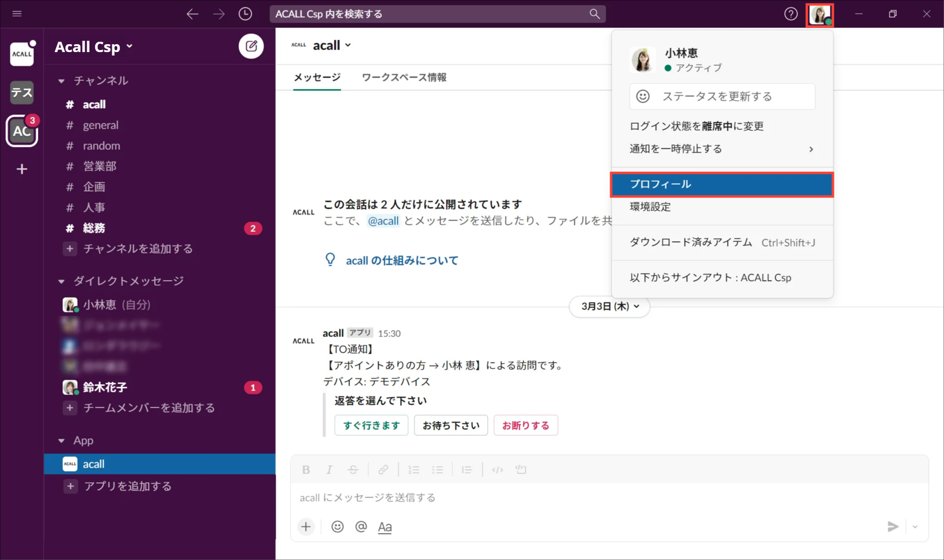Viewport: 944px width, 560px height.
Task: Change login state to 離席中
Action: (x=722, y=126)
